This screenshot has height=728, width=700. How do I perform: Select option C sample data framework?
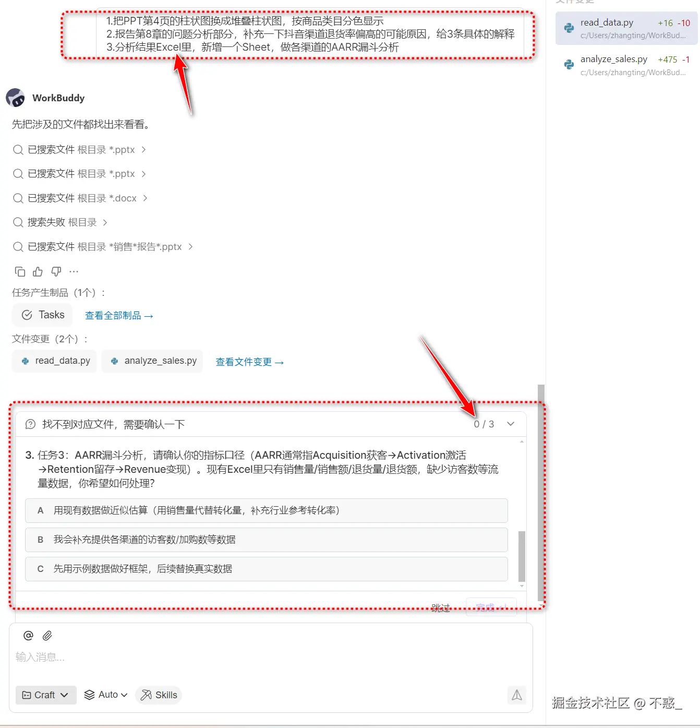pos(266,569)
